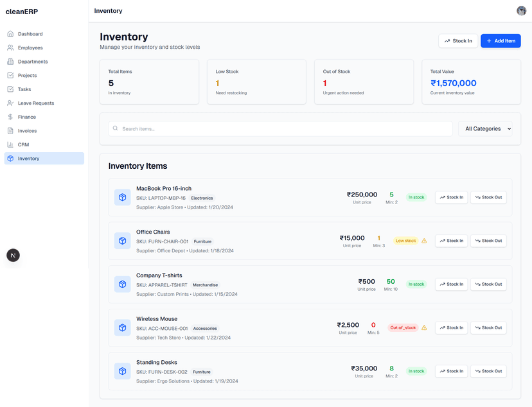Stock Out for Standing Desks

(x=488, y=371)
